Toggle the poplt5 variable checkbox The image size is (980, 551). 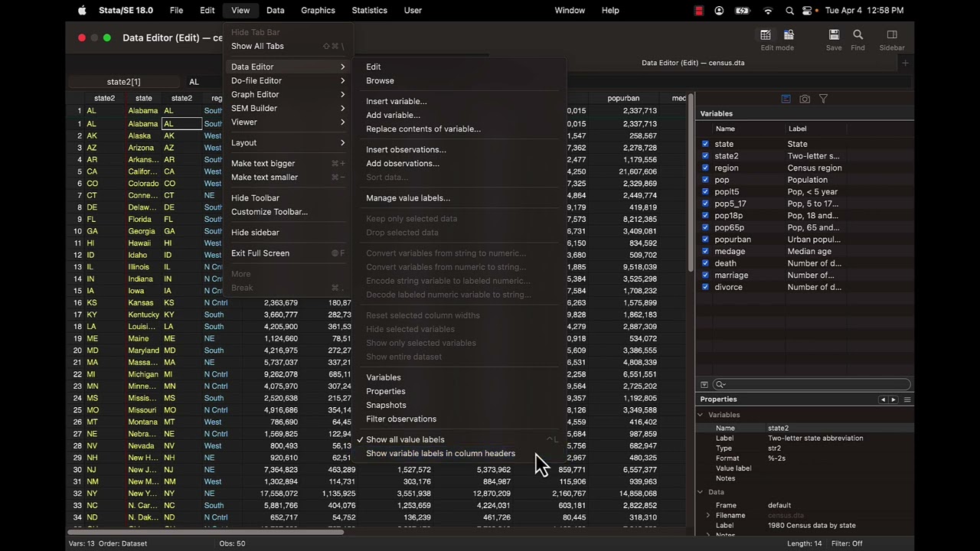(x=705, y=192)
